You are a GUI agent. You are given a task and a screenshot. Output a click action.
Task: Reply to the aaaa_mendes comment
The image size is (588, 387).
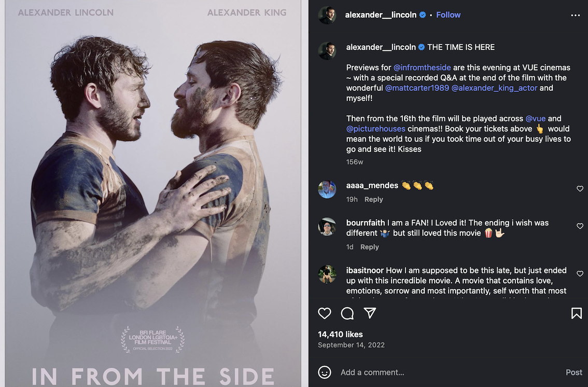[x=373, y=200]
